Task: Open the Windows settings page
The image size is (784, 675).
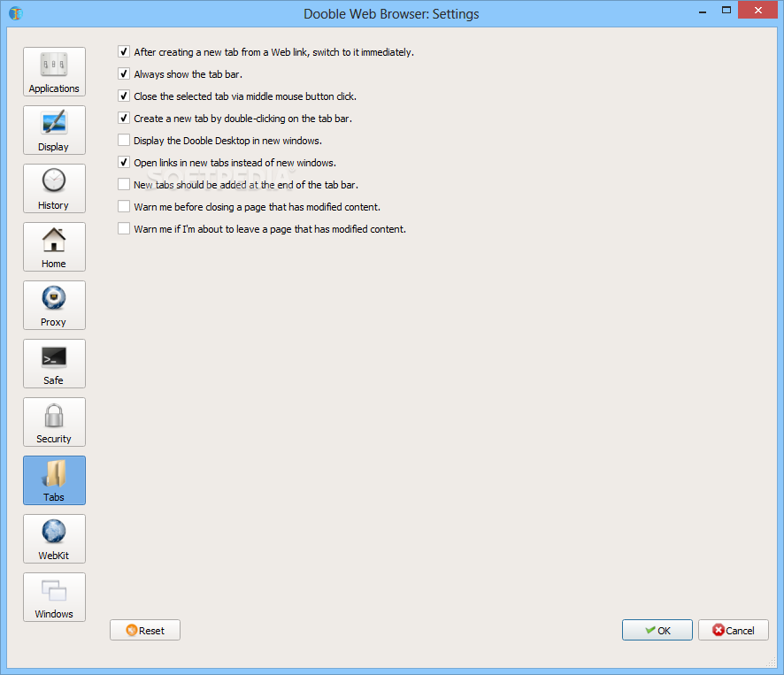Action: [54, 597]
